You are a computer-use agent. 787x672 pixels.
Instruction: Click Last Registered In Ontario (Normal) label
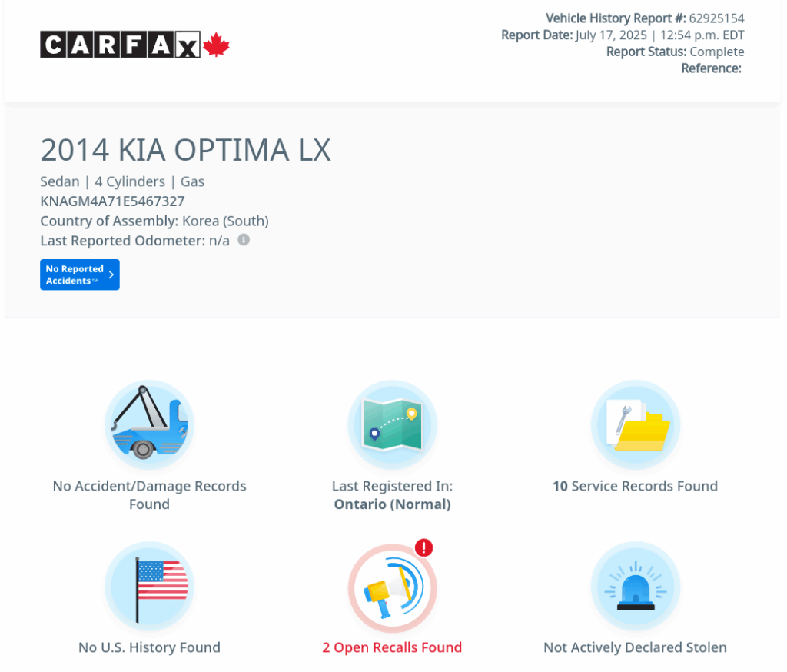tap(393, 494)
